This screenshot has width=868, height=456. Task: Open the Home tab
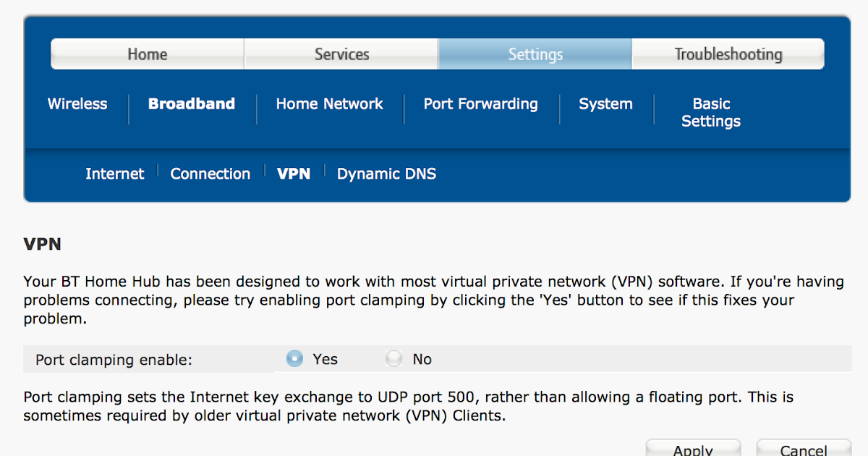tap(148, 54)
